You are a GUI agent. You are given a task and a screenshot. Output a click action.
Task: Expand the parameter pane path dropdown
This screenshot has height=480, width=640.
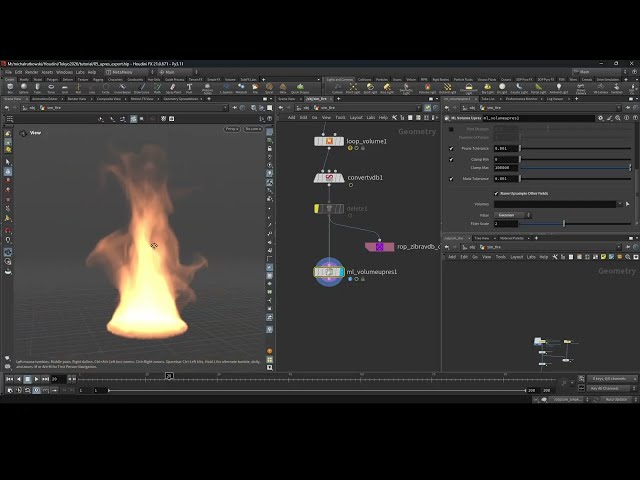click(x=619, y=108)
